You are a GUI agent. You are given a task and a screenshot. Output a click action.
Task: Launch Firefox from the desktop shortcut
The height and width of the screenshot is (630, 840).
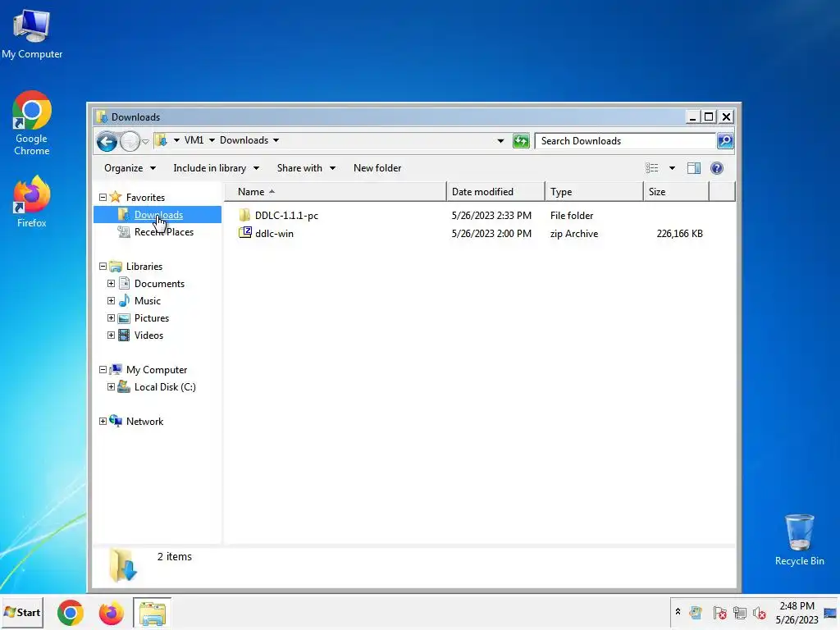32,202
